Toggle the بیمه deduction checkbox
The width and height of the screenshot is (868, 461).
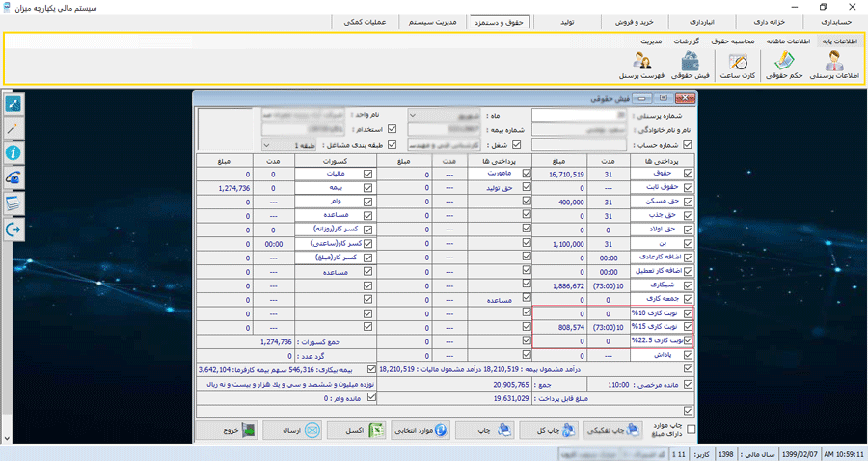367,188
